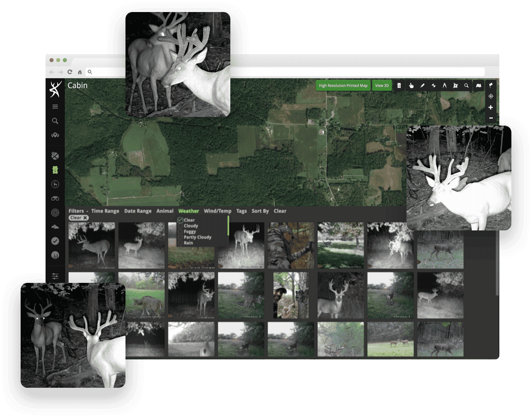Click the High Resolution Printed Map button
This screenshot has height=417, width=532.
(343, 86)
